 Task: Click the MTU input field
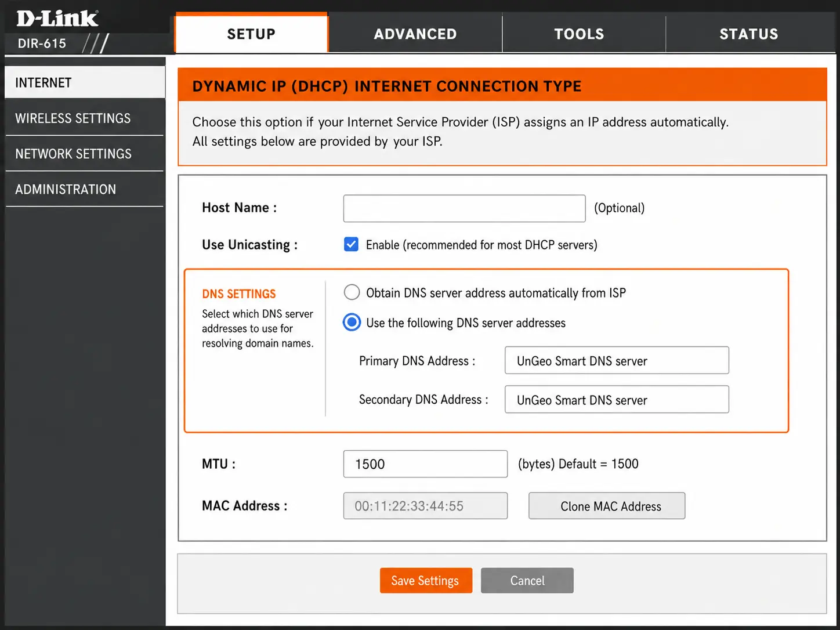[x=425, y=464]
